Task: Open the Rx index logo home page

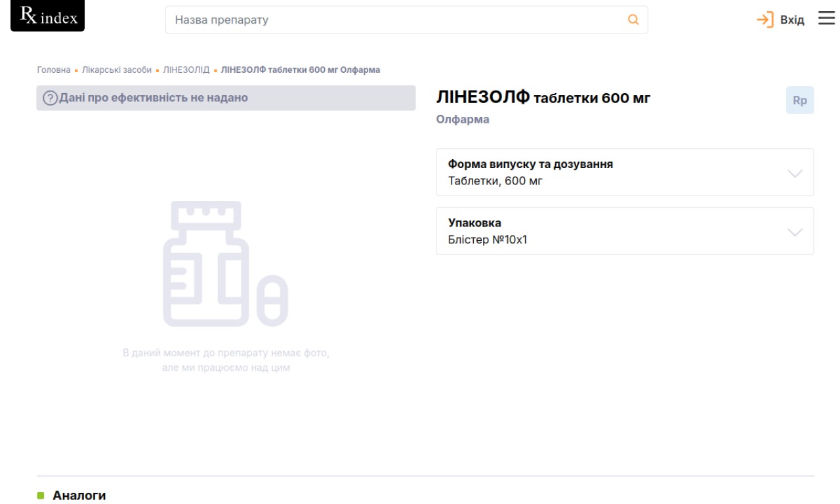Action: point(48,16)
